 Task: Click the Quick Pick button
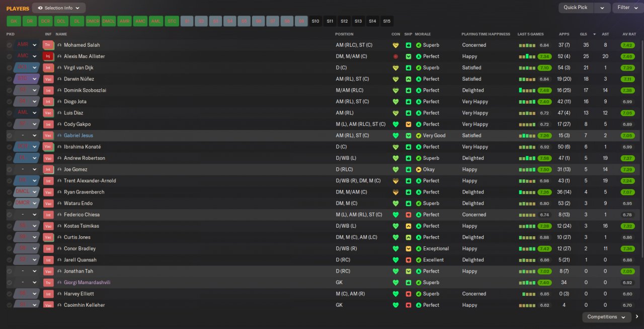pos(576,8)
